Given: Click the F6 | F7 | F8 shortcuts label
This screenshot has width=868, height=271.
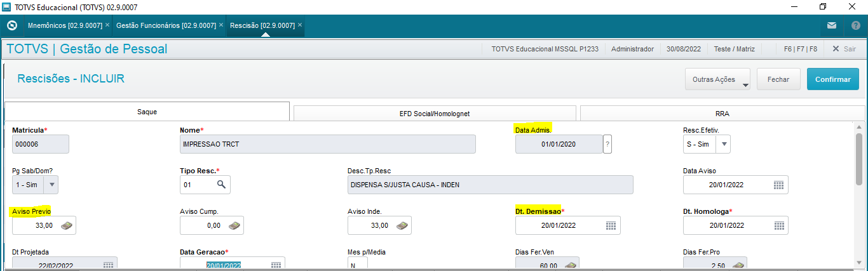Looking at the screenshot, I should pos(800,49).
